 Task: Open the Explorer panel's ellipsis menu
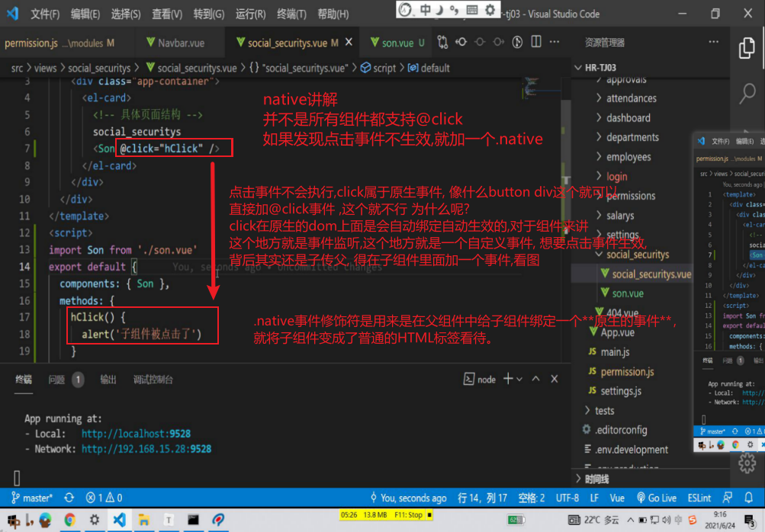pos(713,42)
